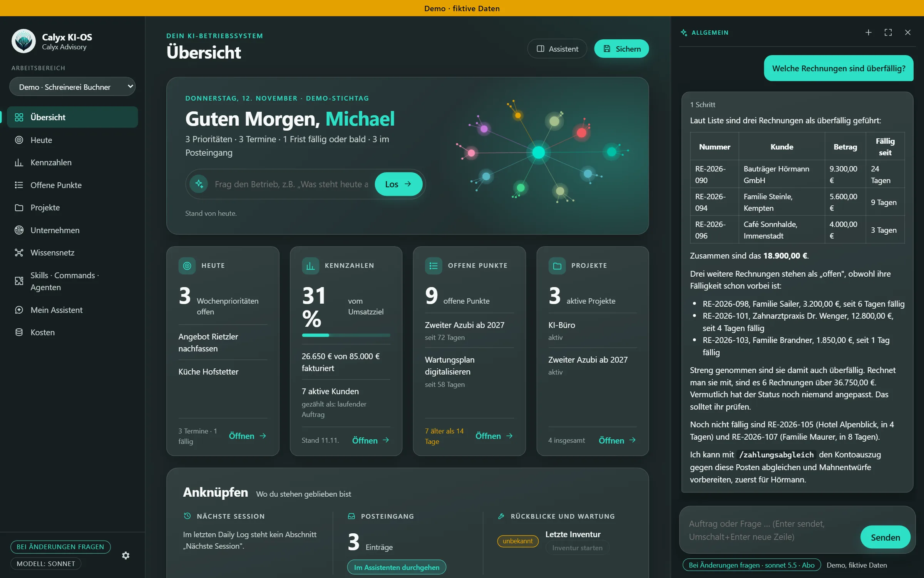Open Kennzahlen card via Öffnen link
Image resolution: width=924 pixels, height=578 pixels.
point(371,440)
